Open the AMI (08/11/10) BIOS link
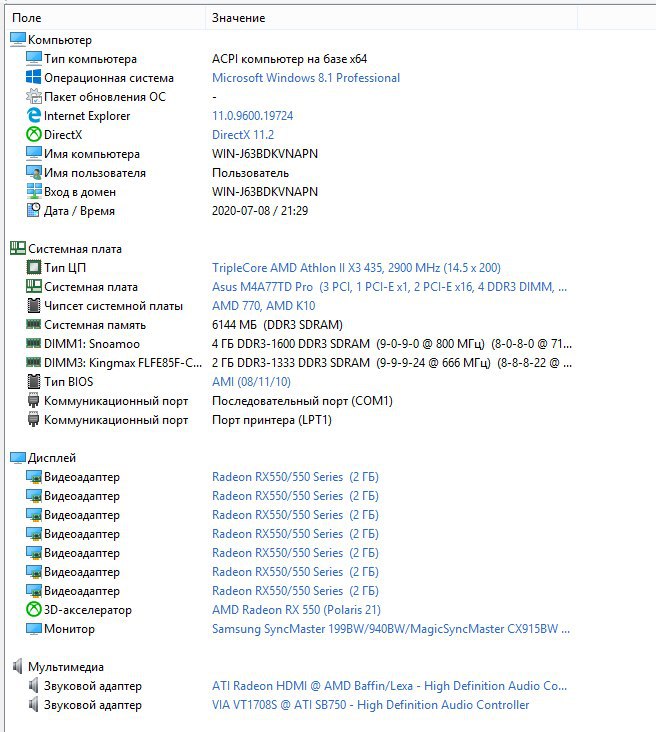Viewport: 656px width, 732px height. tap(251, 382)
